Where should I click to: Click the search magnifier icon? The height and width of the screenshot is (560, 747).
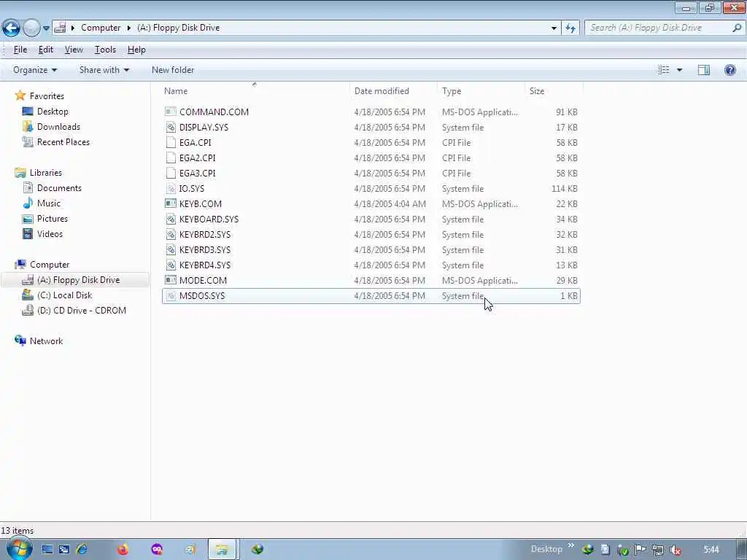tap(737, 28)
